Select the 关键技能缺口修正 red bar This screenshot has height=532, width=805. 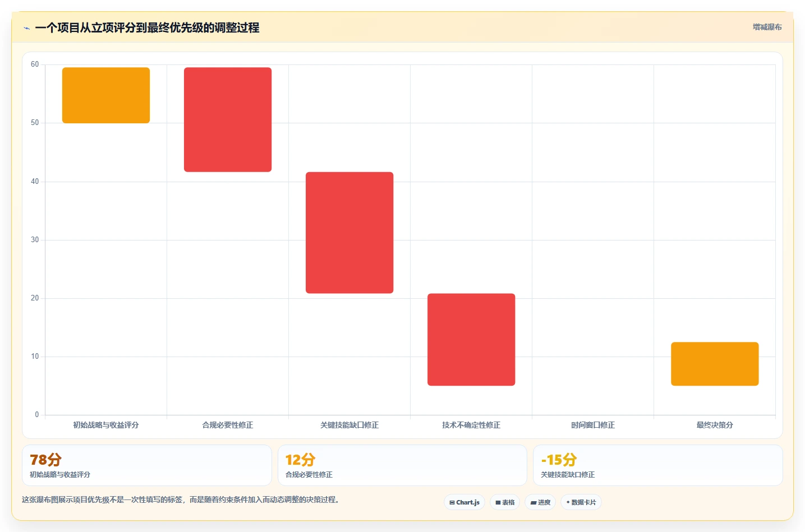pos(349,233)
